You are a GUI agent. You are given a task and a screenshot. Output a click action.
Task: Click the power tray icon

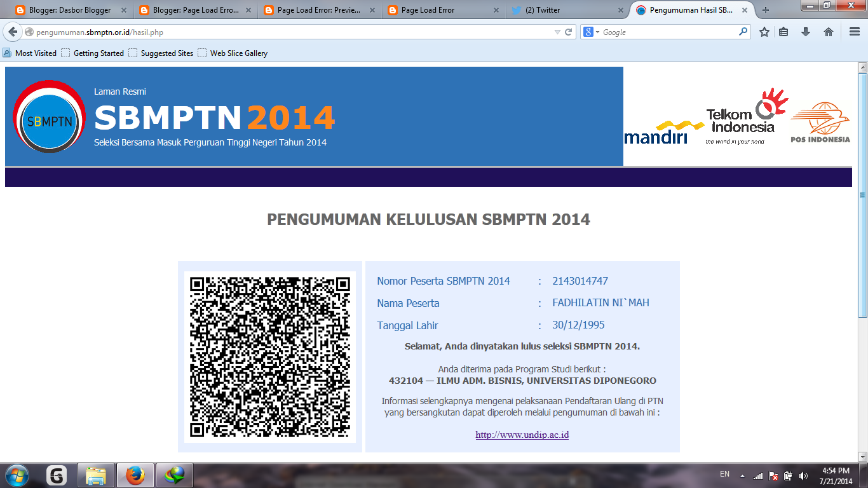pyautogui.click(x=789, y=475)
